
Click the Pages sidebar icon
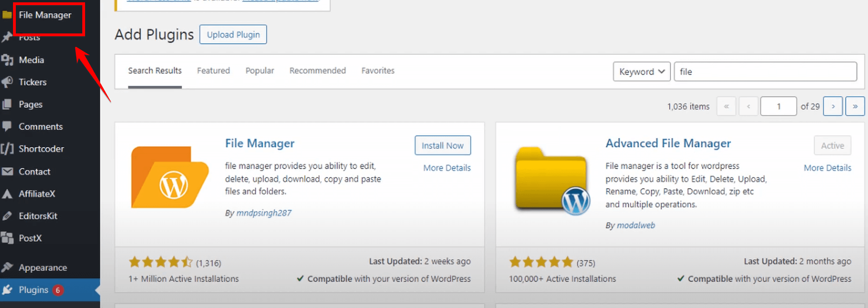coord(7,105)
